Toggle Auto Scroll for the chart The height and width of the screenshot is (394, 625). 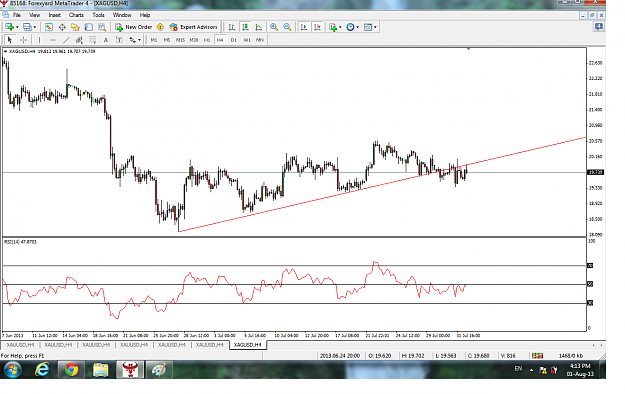(304, 27)
